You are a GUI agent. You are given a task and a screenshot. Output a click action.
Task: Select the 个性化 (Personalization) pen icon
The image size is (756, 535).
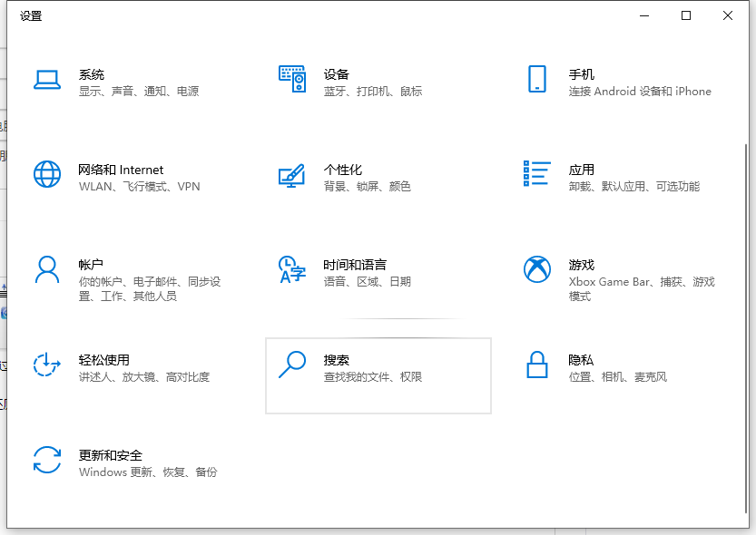point(292,174)
